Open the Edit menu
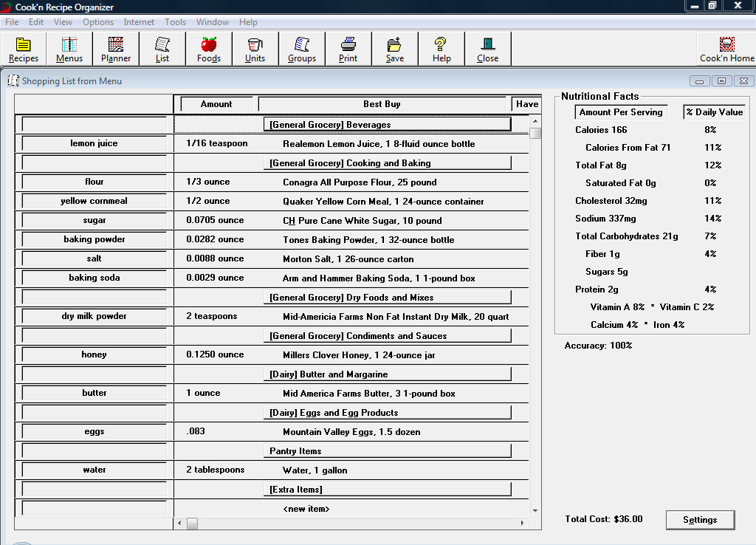 click(35, 22)
